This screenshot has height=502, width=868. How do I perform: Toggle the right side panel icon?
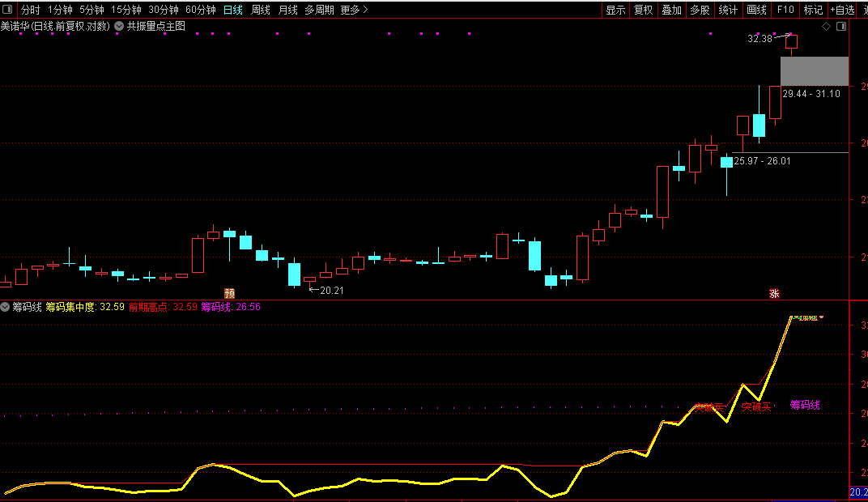840,27
